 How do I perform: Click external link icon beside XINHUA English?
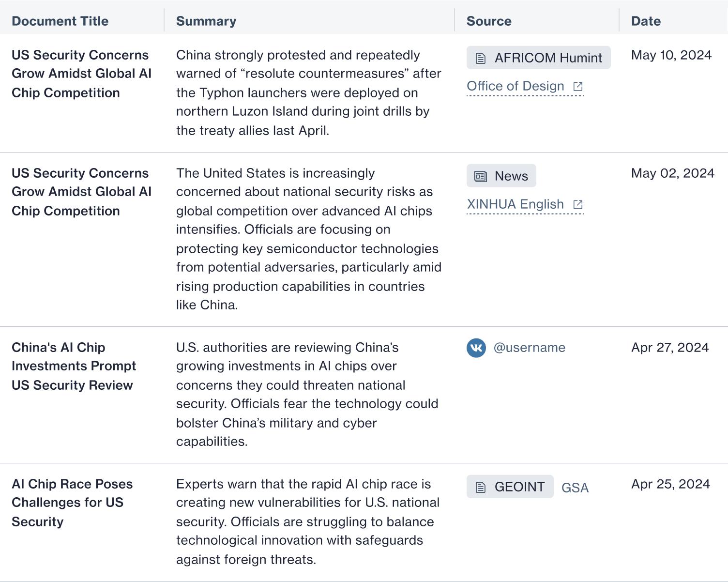[x=578, y=205]
